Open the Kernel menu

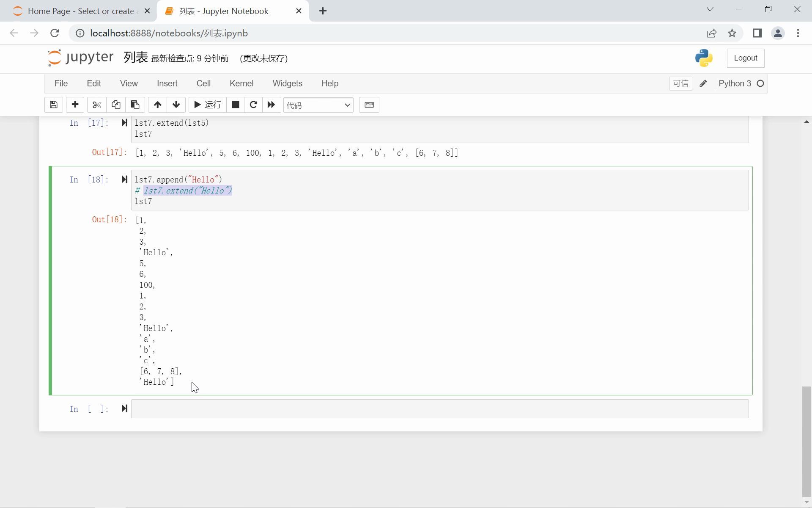[x=241, y=84]
